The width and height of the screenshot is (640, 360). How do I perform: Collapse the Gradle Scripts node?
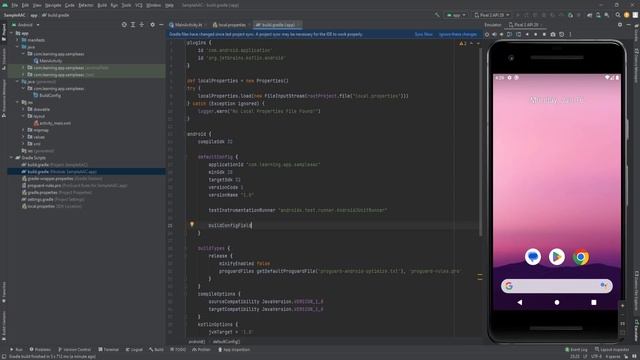[x=11, y=158]
